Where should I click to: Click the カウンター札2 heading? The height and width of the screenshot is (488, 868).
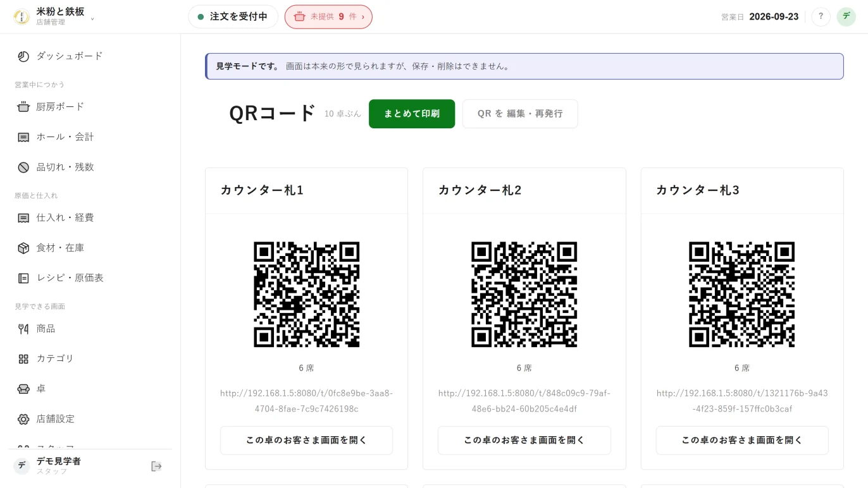[x=480, y=190]
